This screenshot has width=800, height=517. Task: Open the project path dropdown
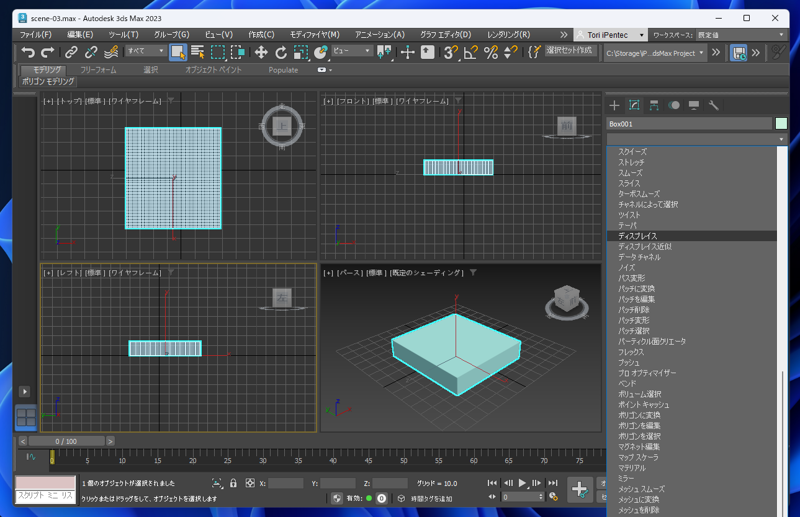click(655, 53)
